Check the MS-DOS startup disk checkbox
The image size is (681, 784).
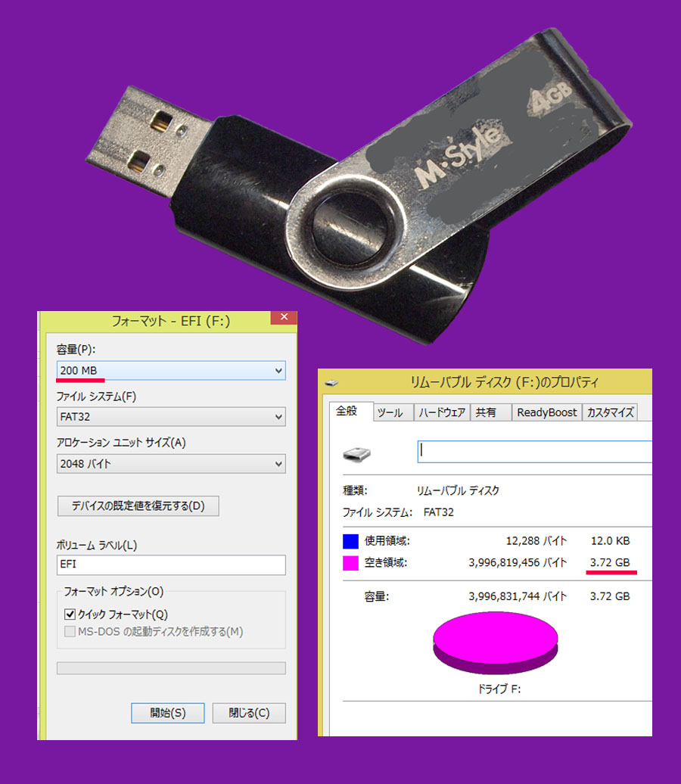(x=70, y=631)
